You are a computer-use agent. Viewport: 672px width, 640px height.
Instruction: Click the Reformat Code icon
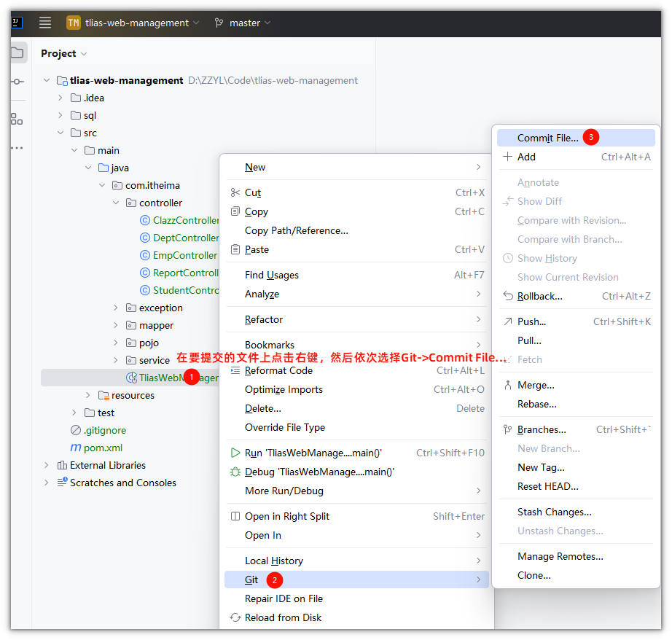[x=235, y=370]
